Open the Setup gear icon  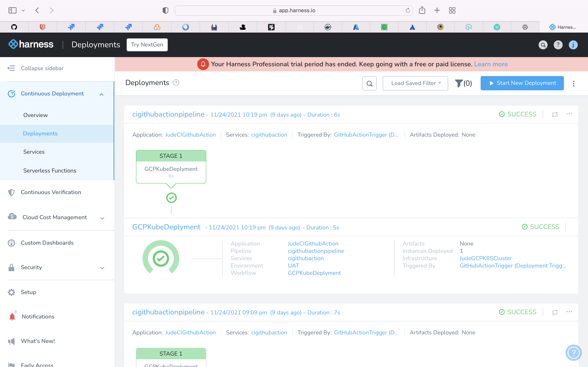[x=11, y=292]
